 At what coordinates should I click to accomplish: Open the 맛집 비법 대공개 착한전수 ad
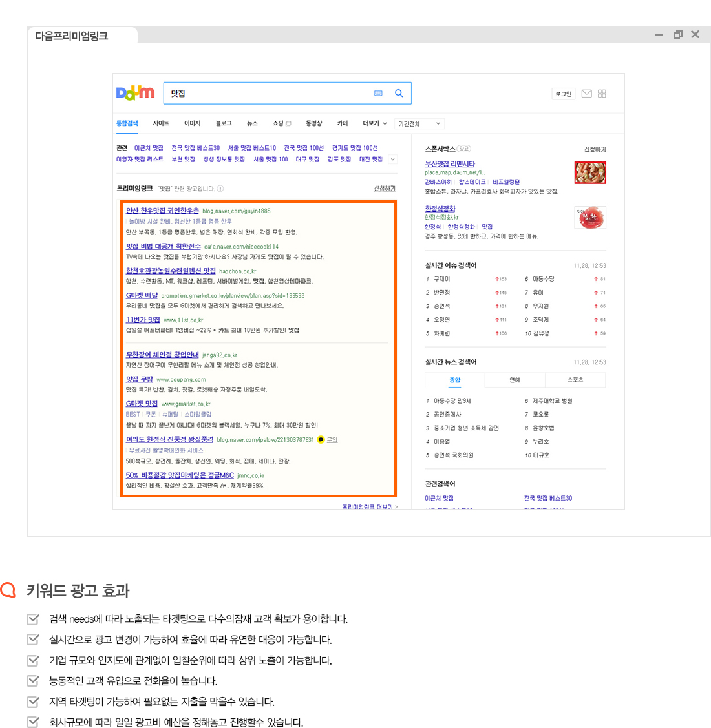click(164, 247)
